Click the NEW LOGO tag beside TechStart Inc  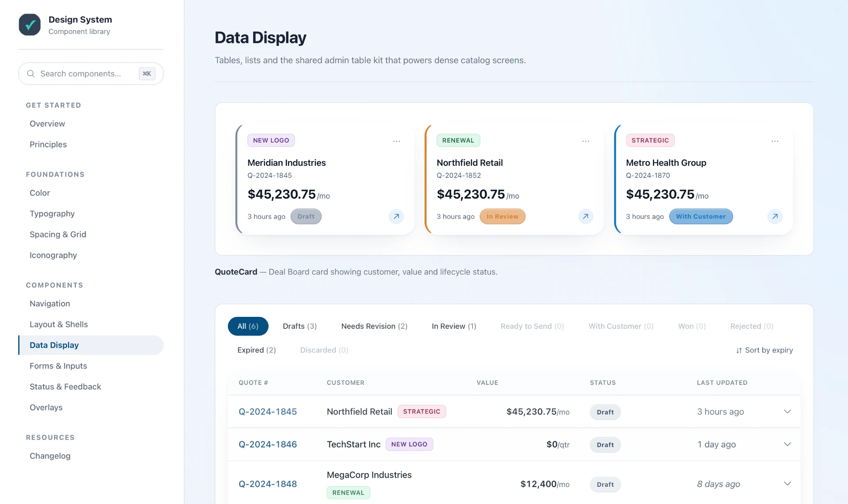pyautogui.click(x=409, y=444)
